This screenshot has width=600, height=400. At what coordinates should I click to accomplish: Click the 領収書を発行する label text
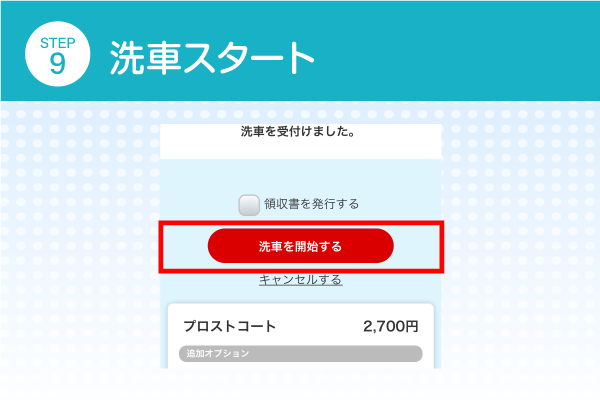tap(311, 204)
